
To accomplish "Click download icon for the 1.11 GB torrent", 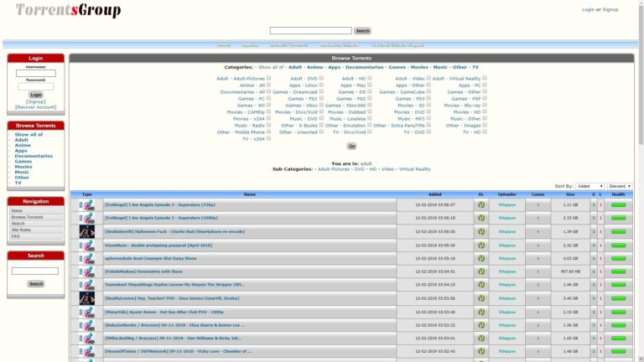I will tap(481, 204).
